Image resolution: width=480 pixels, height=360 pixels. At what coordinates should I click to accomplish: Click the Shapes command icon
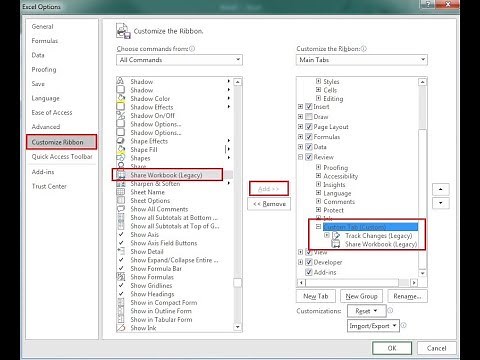pyautogui.click(x=121, y=158)
